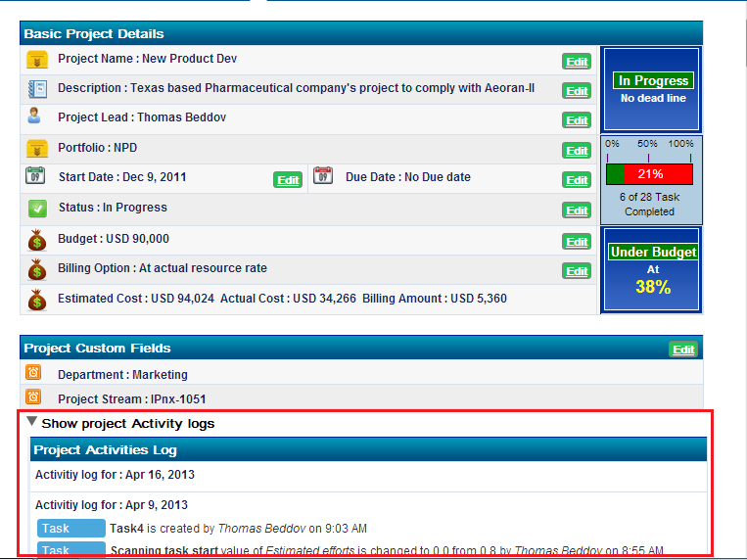Click the Task tag beside Scanning task start

pyautogui.click(x=70, y=550)
